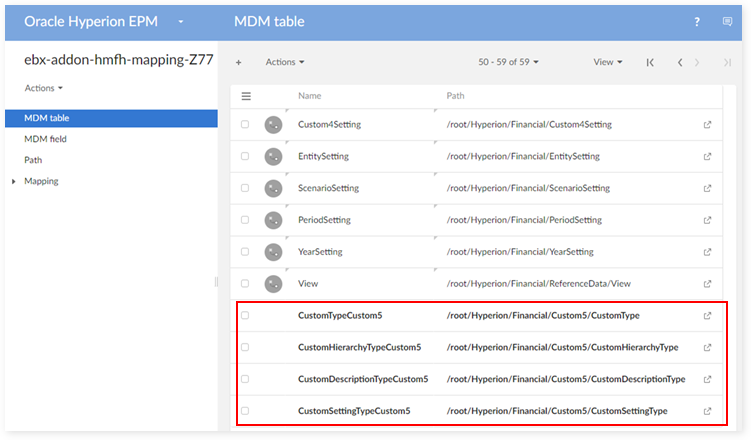Tick the CustomTypeCustom5 row checkbox
This screenshot has width=751, height=440.
[x=245, y=315]
